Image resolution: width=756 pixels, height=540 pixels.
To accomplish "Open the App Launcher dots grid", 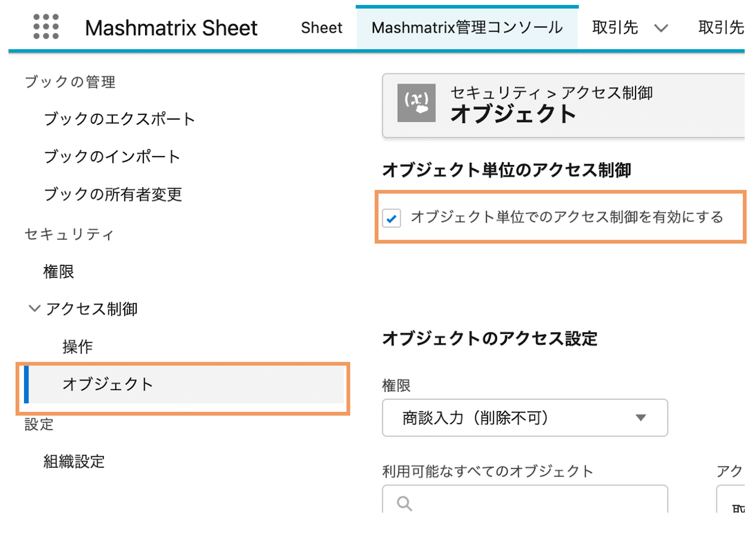I will tap(46, 26).
